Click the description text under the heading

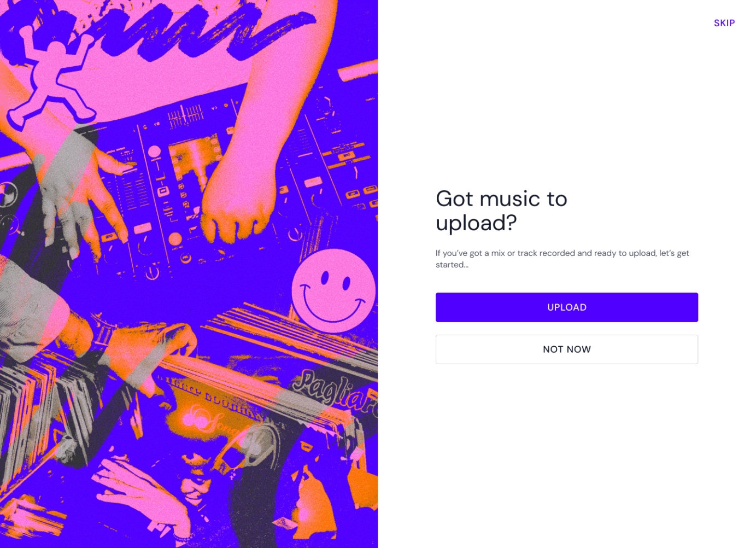pyautogui.click(x=562, y=259)
